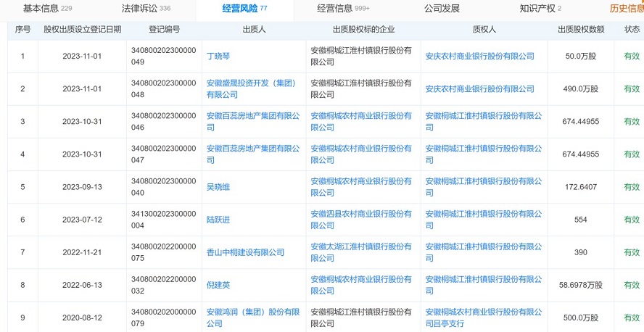The image size is (644, 332).
Task: Open pledgee 安徽桐城江淮村镇银行 in row 7
Action: click(484, 252)
